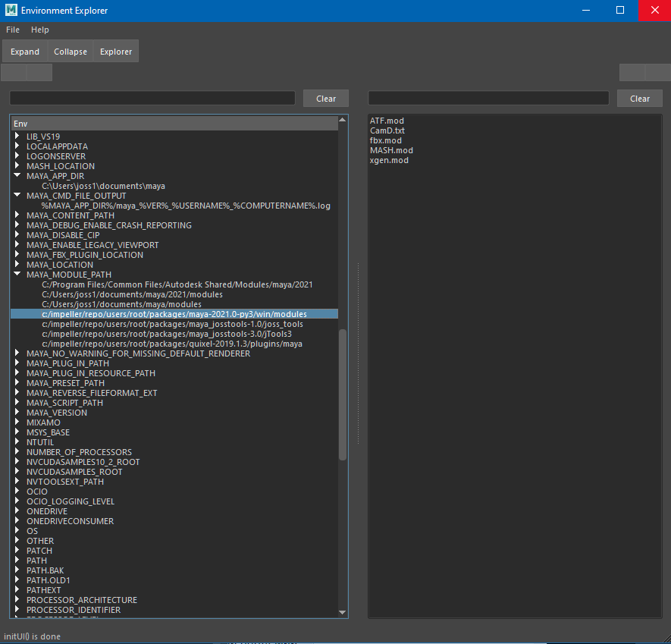
Task: Click the Explorer toolbar button
Action: coord(116,52)
